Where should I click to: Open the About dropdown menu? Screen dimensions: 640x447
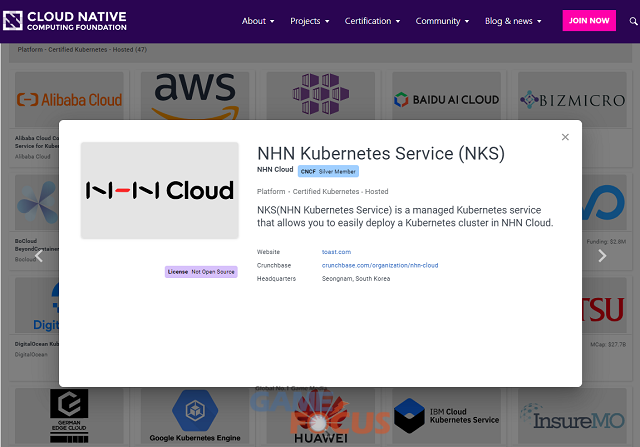258,21
